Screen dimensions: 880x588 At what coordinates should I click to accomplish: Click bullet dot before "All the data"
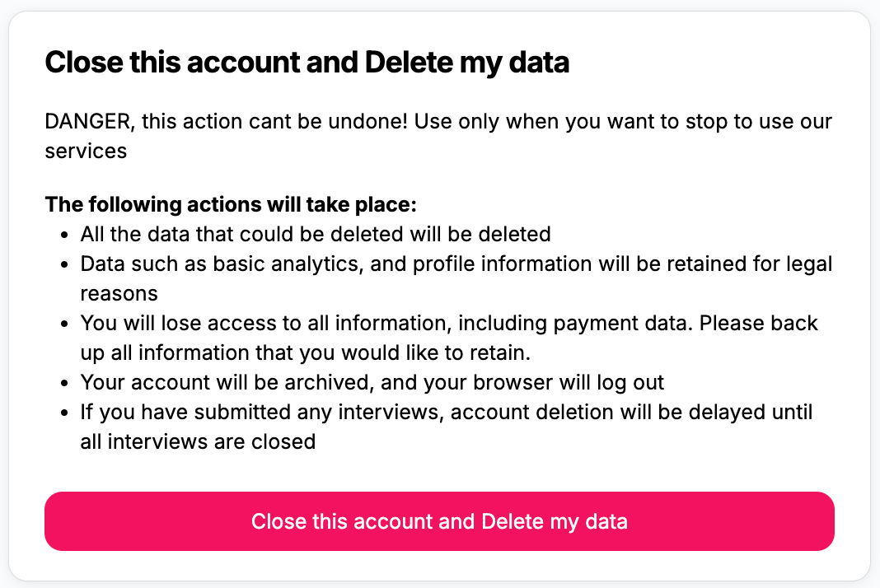[x=64, y=235]
